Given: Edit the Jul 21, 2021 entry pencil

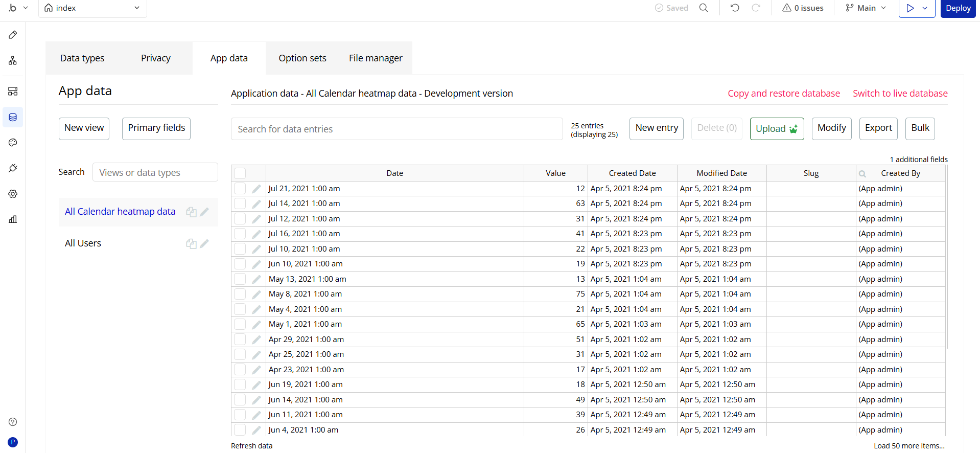Looking at the screenshot, I should coord(256,189).
